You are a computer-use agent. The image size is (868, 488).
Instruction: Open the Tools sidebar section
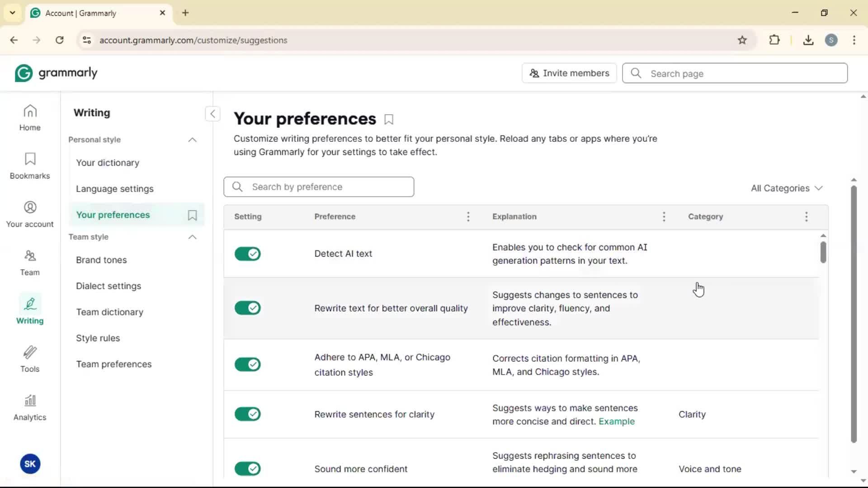(30, 359)
